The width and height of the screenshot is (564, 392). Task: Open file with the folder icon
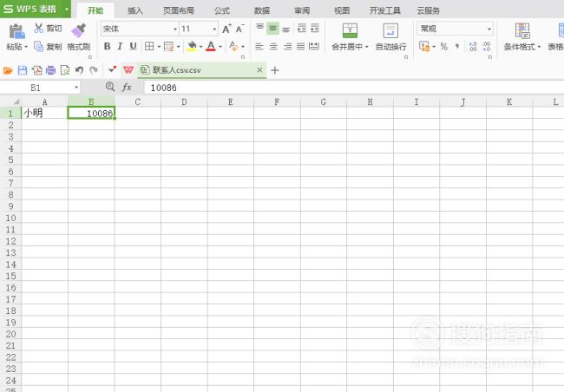click(8, 70)
